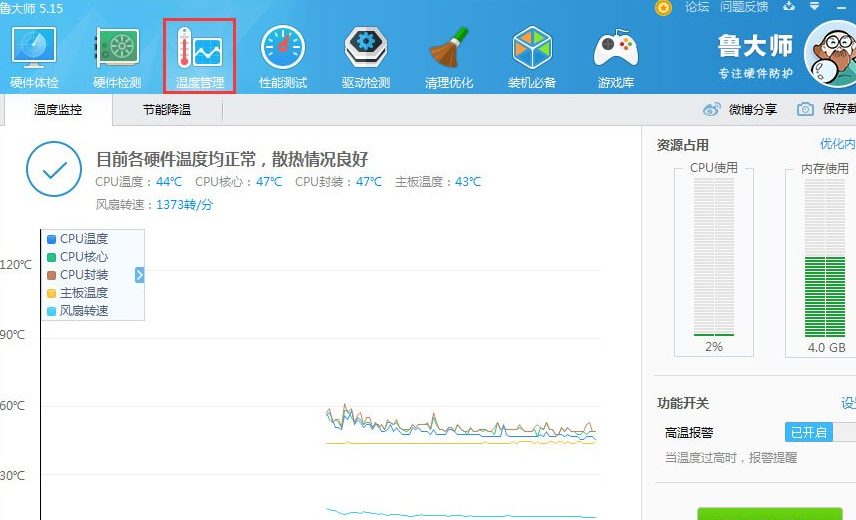Toggle CPU温度 legend series
The width and height of the screenshot is (856, 520).
point(78,239)
